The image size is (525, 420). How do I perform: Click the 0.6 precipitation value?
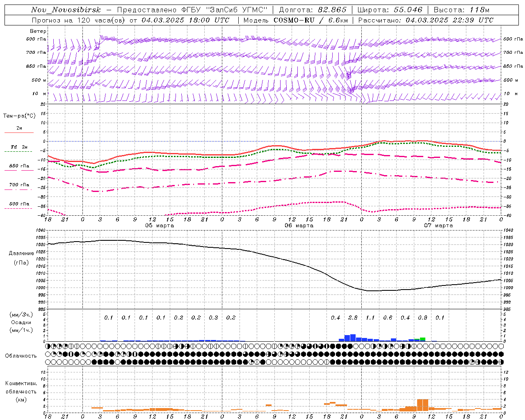point(388,318)
